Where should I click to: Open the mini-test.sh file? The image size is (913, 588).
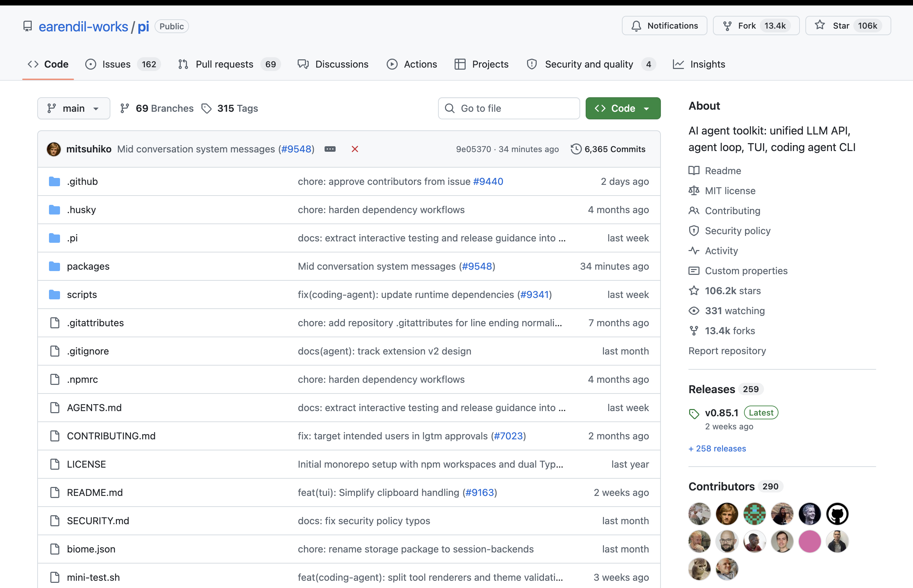click(x=93, y=577)
